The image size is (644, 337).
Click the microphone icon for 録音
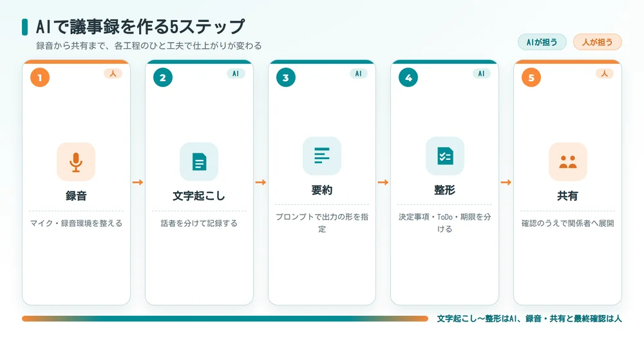76,162
